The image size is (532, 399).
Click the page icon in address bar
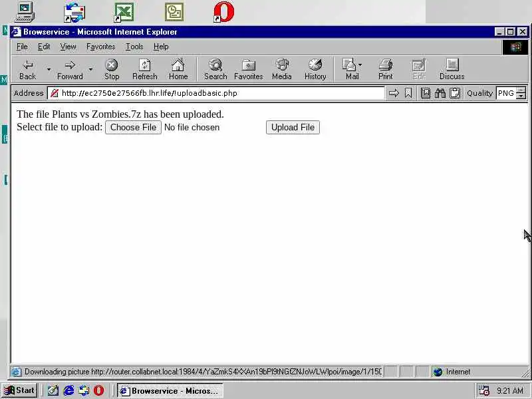(x=55, y=93)
